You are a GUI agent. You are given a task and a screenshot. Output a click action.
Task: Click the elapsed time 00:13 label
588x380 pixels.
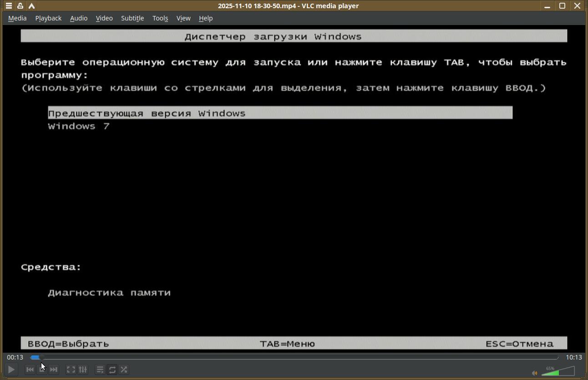tap(15, 357)
